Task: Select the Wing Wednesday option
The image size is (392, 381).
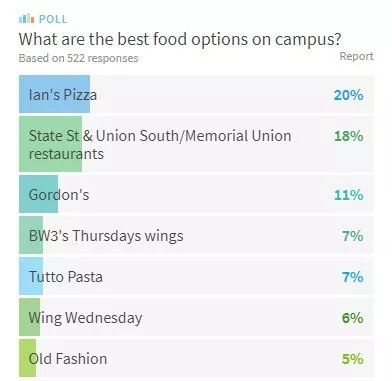Action: [196, 317]
